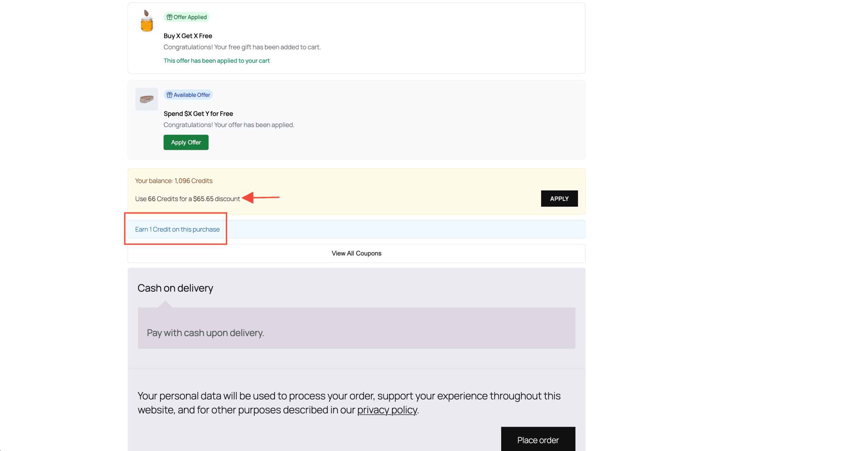Screen dimensions: 868x451
Task: Select the bracelet product thumbnail
Action: pos(146,99)
